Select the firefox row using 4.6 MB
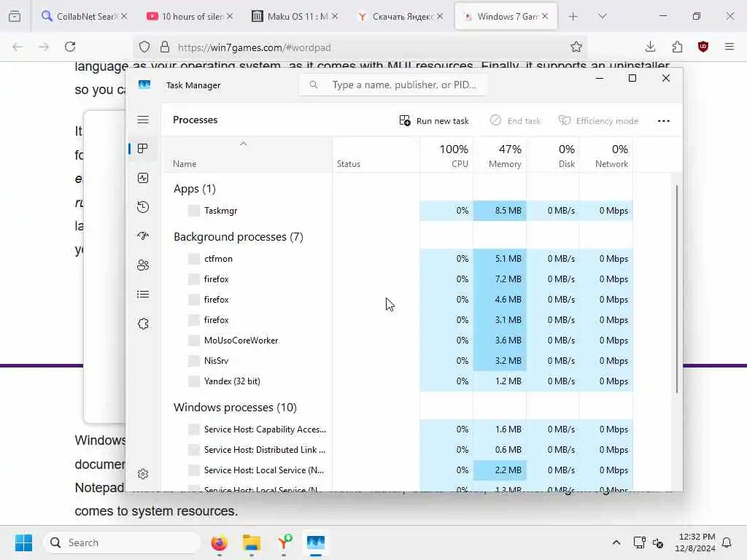The height and width of the screenshot is (560, 747). click(398, 300)
